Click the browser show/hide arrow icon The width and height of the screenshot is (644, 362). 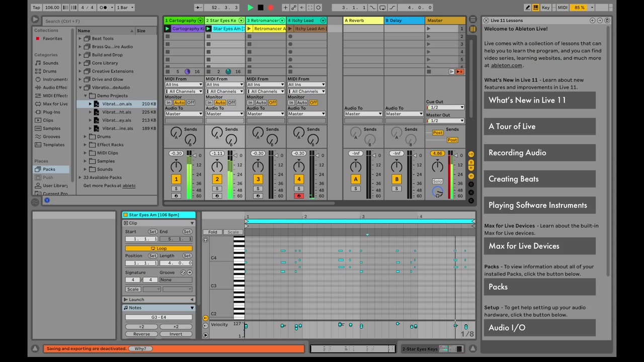[x=35, y=20]
